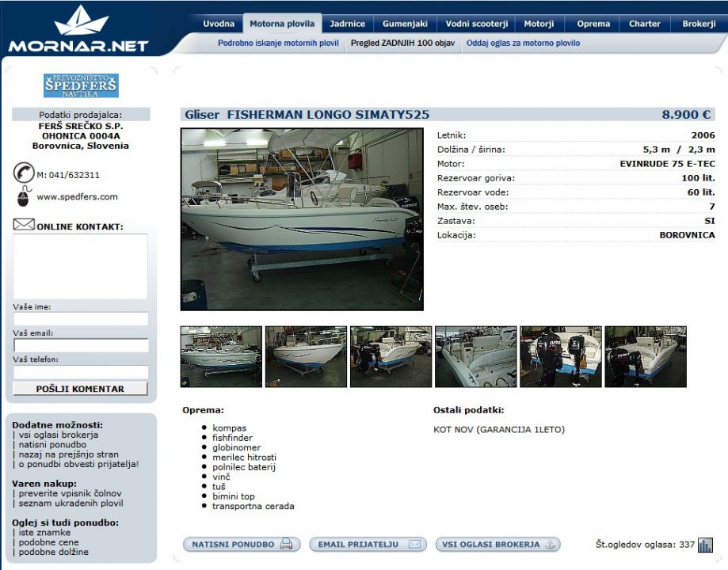Click the text KOT NOV (GARANCIJA 1LETO)
Screen dimensions: 728x570
point(499,430)
